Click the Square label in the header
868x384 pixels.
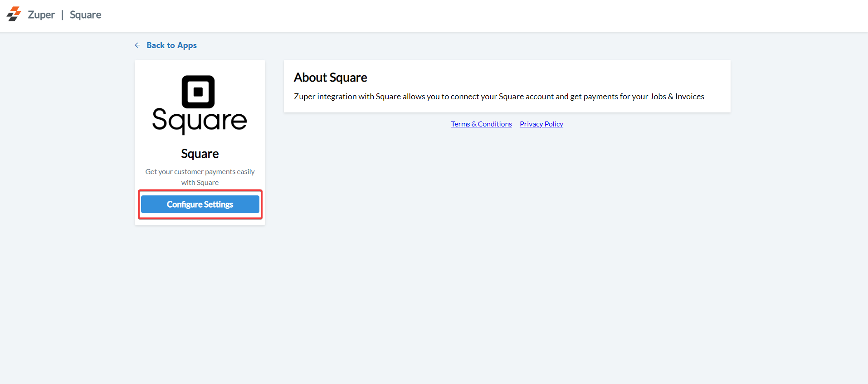86,15
